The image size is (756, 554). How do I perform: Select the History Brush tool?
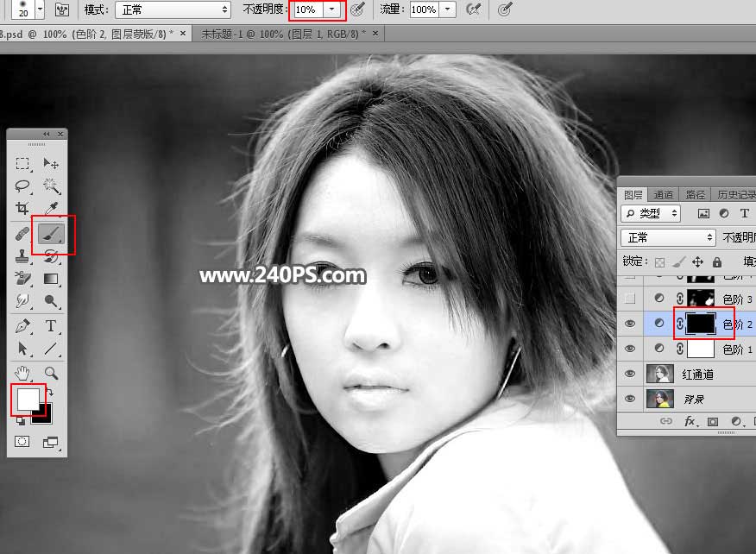tap(51, 256)
